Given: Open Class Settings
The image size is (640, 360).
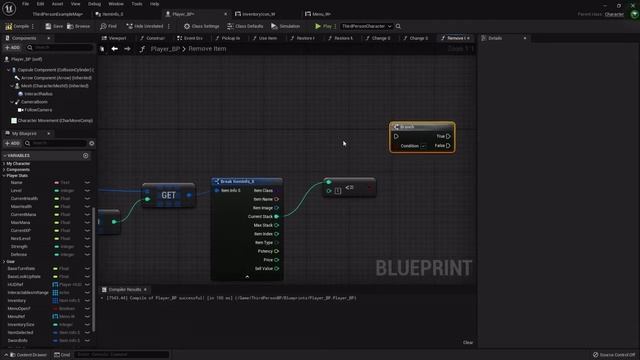Looking at the screenshot, I should coord(202,26).
